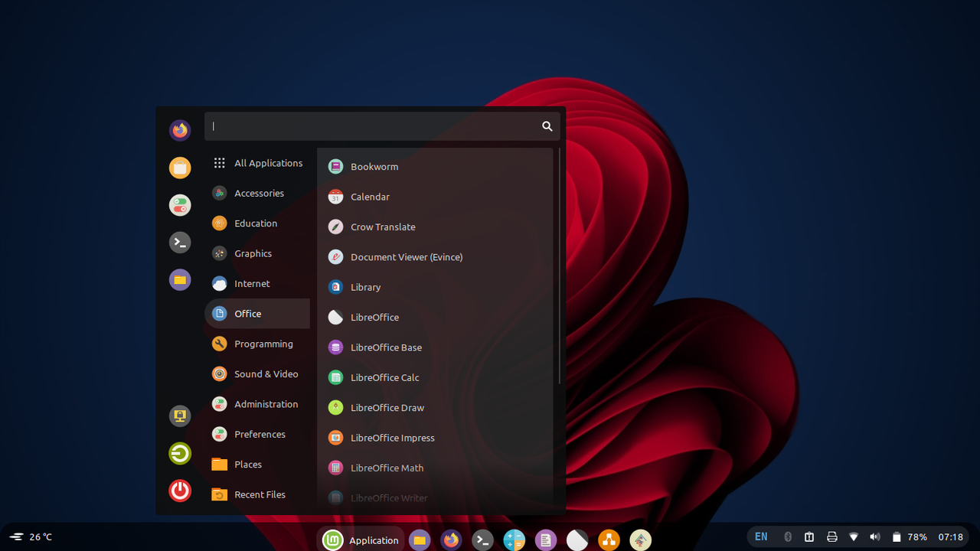Click the green Log Out icon
The width and height of the screenshot is (980, 551).
(180, 453)
